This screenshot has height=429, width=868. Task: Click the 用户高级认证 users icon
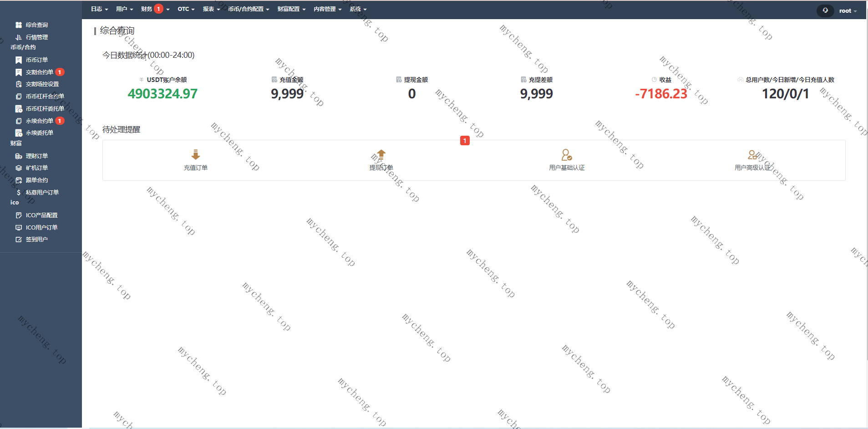[752, 155]
